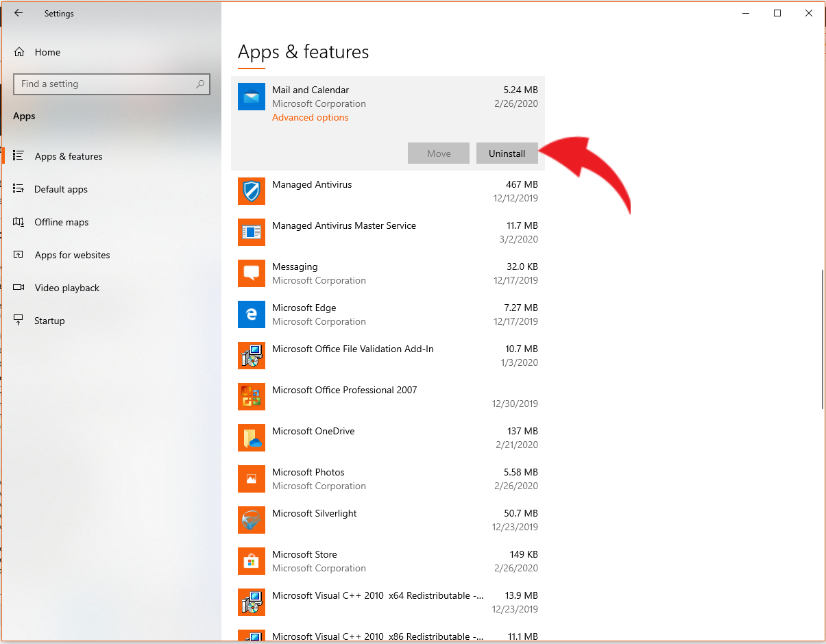Click the Microsoft Office Professional 2007 icon
Viewport: 826px width, 644px height.
(251, 397)
